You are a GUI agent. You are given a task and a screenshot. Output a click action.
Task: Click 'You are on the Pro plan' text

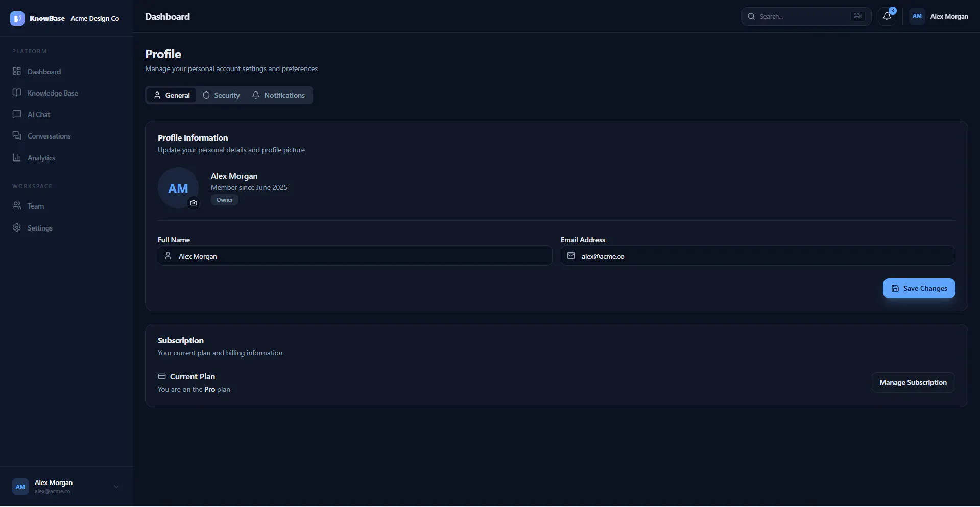tap(194, 389)
